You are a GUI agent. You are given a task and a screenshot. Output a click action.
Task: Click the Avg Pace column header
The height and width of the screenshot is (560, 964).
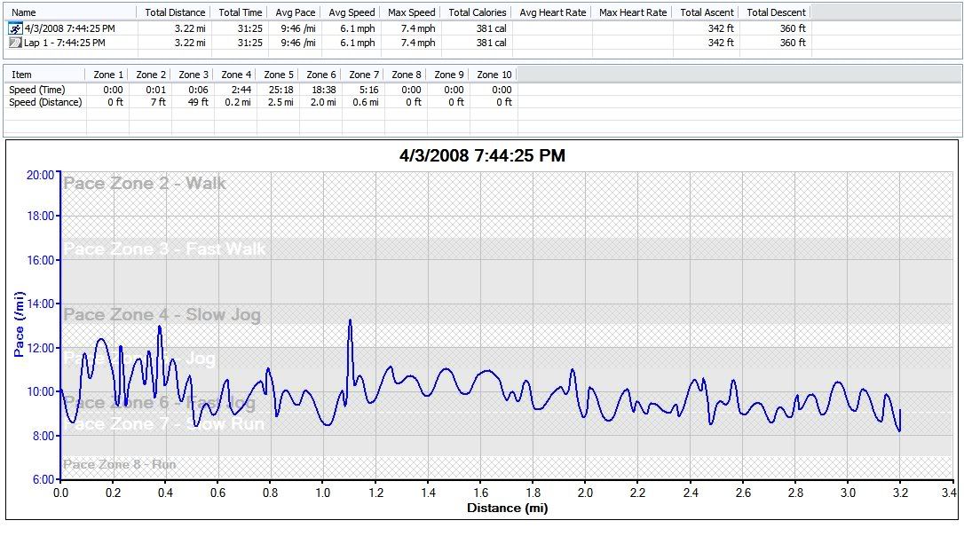294,12
